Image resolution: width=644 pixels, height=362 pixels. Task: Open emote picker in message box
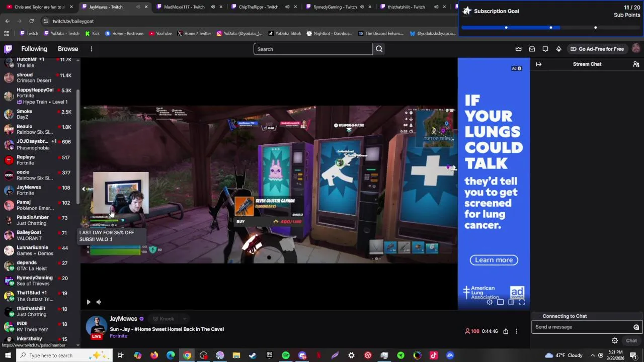(x=636, y=327)
